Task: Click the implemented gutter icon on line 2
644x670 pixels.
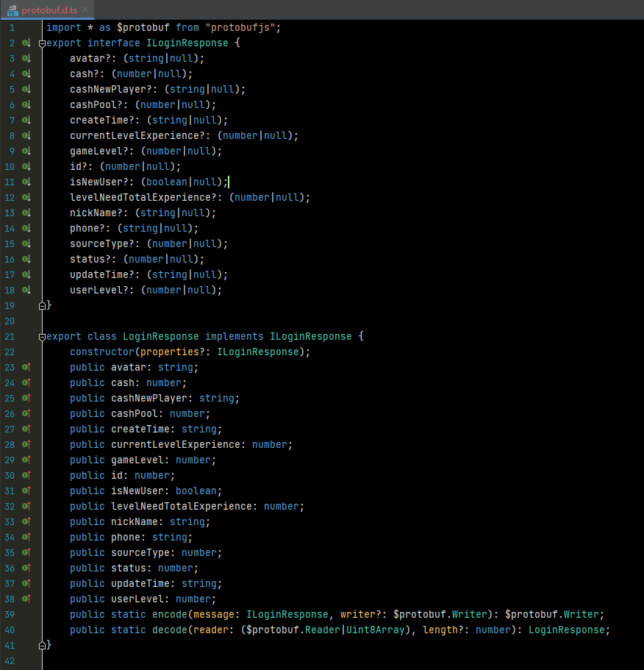Action: (26, 43)
